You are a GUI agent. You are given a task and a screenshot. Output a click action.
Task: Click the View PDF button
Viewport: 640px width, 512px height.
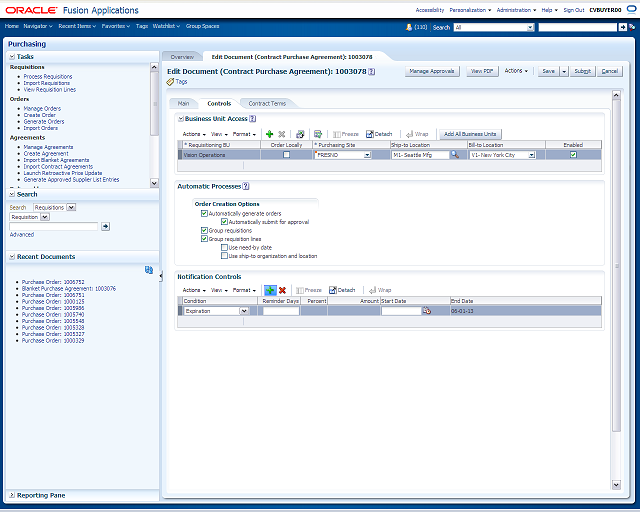[482, 71]
